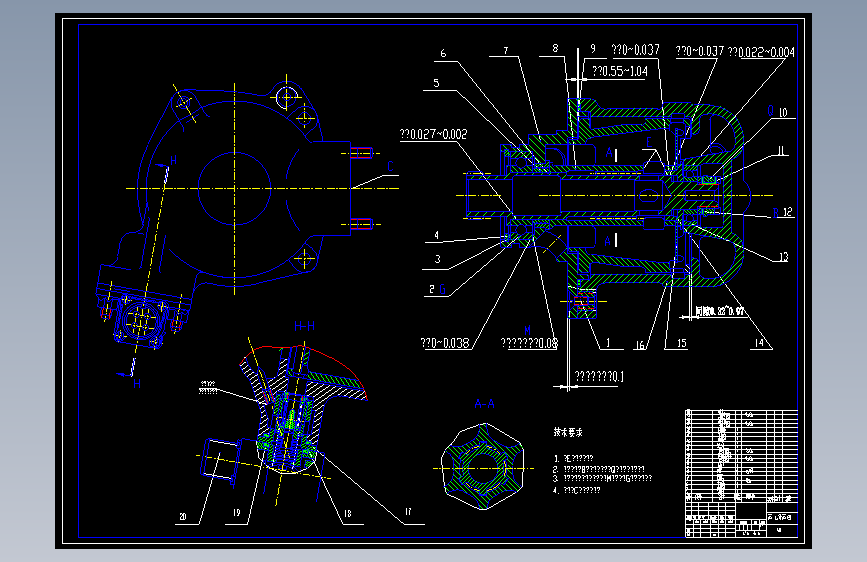The width and height of the screenshot is (867, 562).
Task: Select the '???????0.08' annotation text
Action: [x=529, y=344]
